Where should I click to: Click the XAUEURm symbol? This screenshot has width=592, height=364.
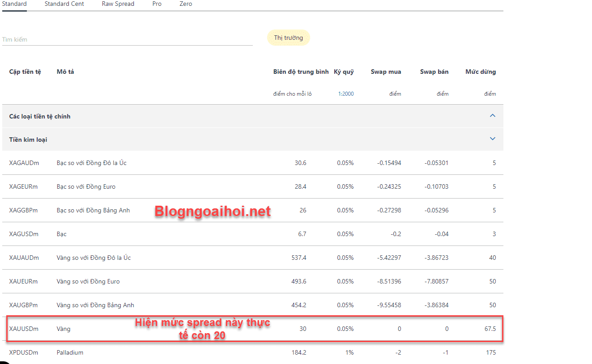click(x=23, y=281)
